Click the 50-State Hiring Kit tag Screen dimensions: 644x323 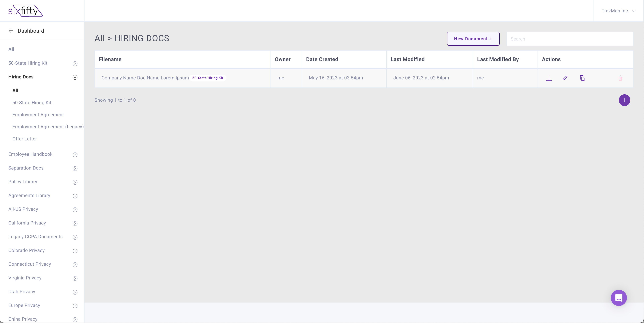207,78
